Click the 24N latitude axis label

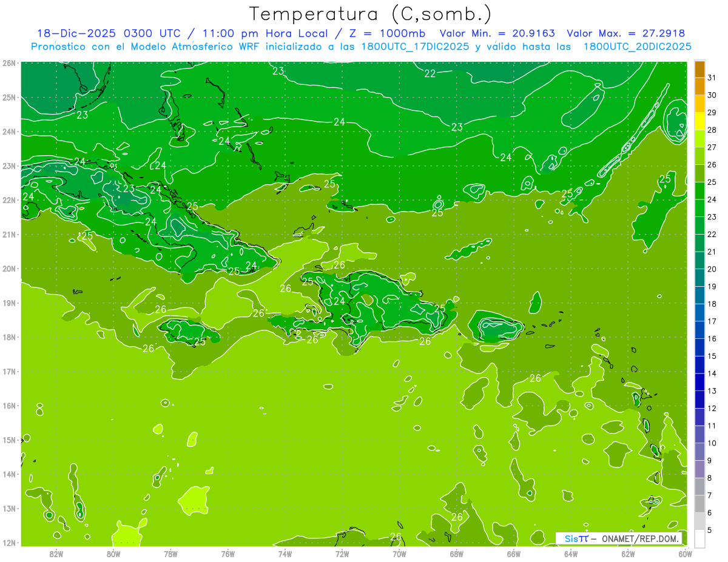click(x=9, y=132)
